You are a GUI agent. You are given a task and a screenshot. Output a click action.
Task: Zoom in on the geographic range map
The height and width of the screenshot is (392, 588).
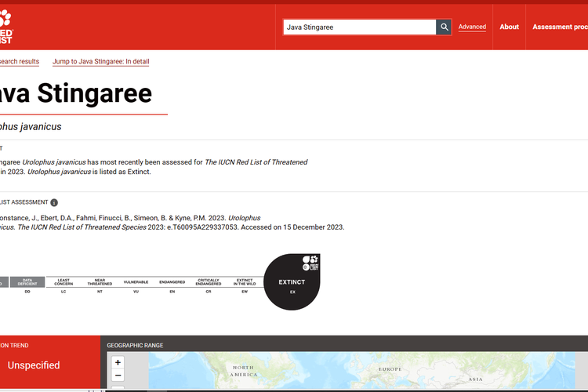tap(118, 362)
